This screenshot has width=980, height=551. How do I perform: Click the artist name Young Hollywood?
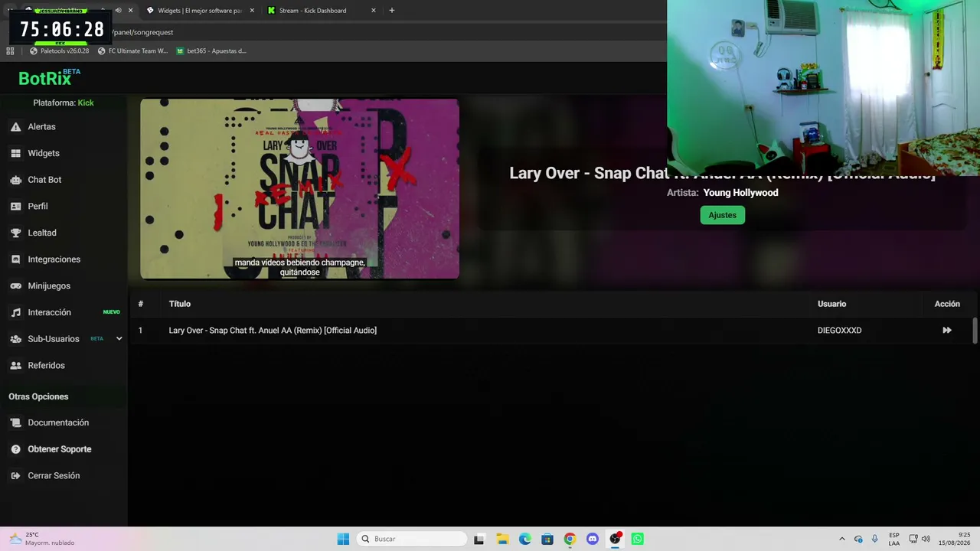(x=740, y=193)
